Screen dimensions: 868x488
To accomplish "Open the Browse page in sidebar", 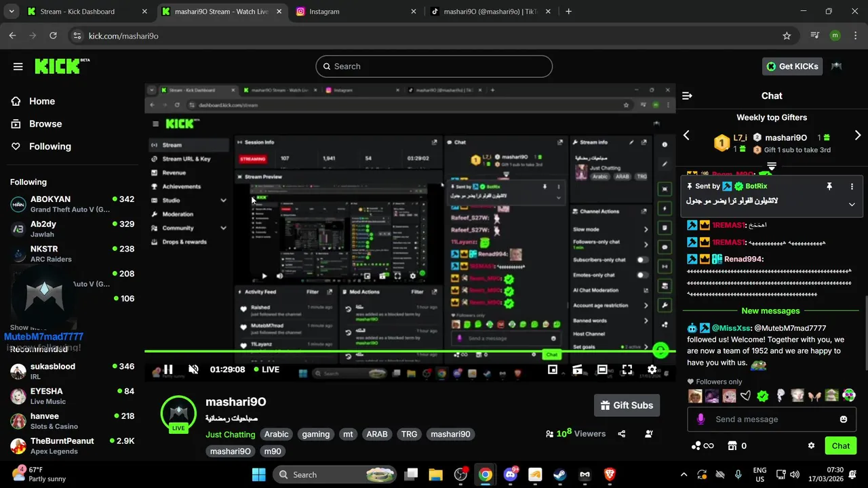I will coord(45,123).
